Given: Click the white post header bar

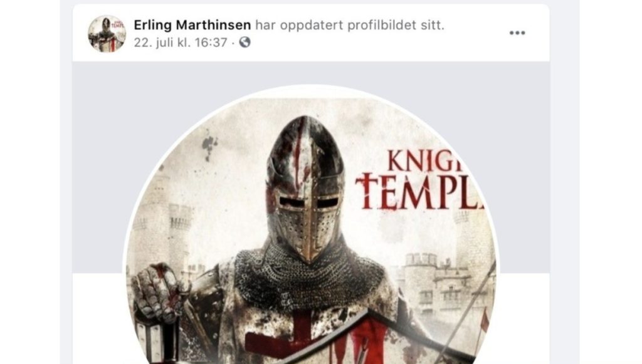Looking at the screenshot, I should click(311, 33).
